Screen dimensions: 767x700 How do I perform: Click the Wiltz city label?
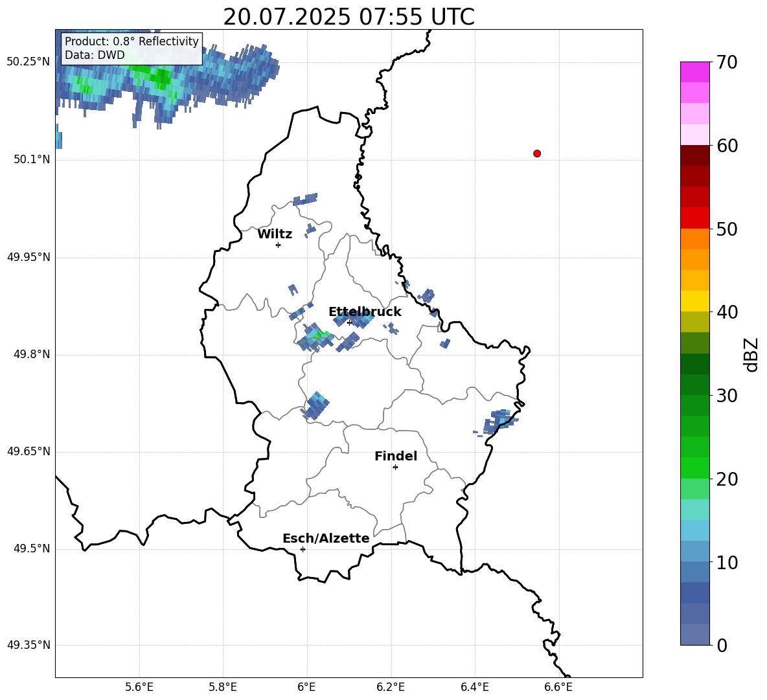coord(275,234)
